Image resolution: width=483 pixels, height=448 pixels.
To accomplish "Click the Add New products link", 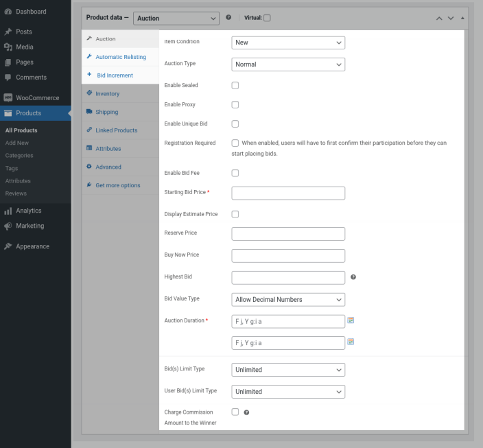I will [x=17, y=143].
